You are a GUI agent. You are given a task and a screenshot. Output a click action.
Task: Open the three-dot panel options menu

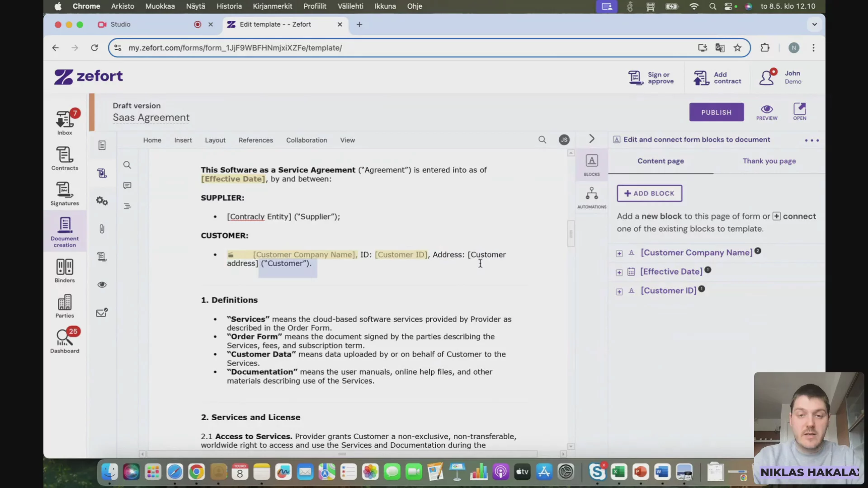[x=812, y=141]
